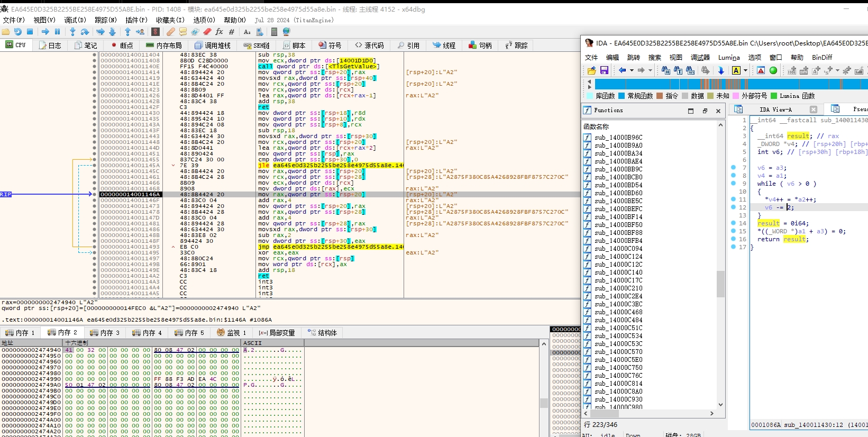This screenshot has width=868, height=437.
Task: Open IDA's BinDiff menu
Action: point(822,57)
